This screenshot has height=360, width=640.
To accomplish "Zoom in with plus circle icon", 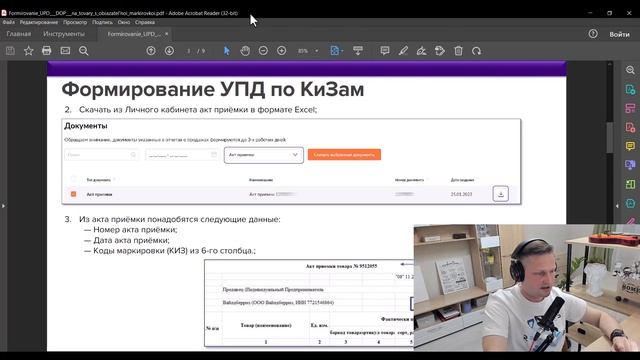I will tap(282, 51).
